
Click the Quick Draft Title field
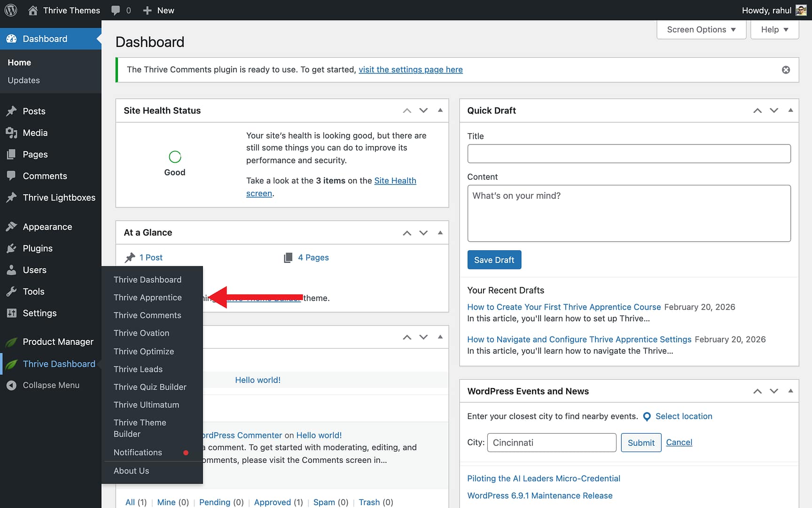(x=629, y=154)
